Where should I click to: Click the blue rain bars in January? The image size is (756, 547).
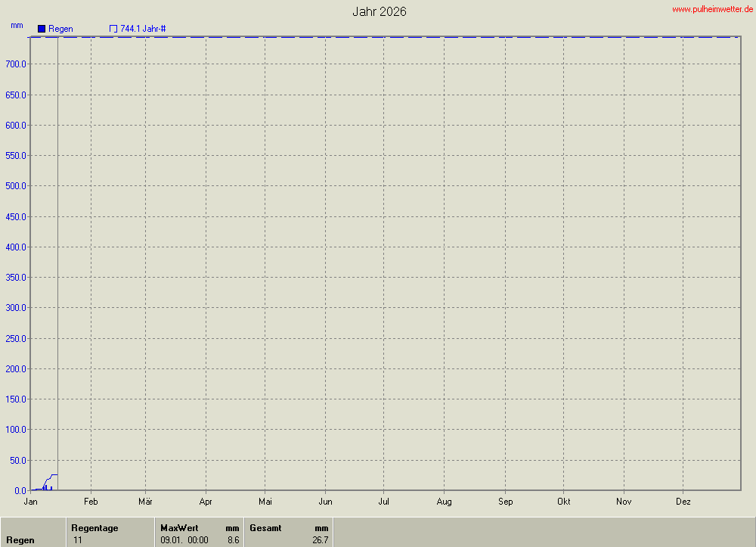(x=45, y=487)
